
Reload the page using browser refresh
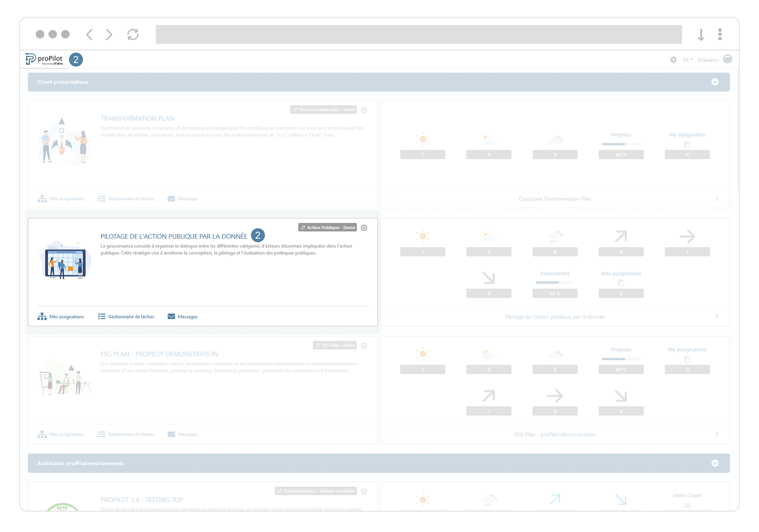(x=133, y=35)
